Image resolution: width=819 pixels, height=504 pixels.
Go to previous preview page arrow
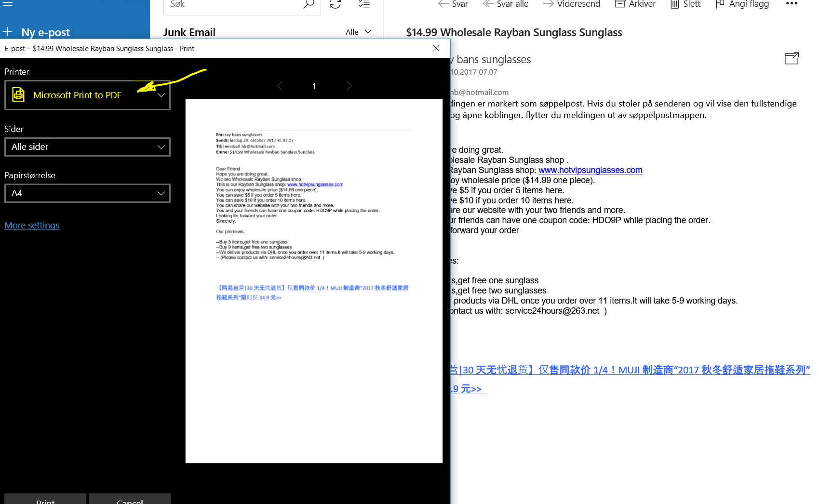(280, 86)
